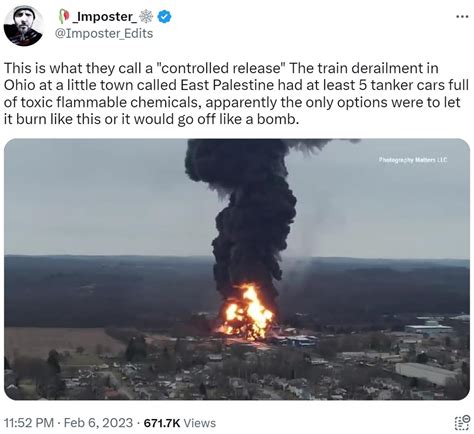Click "toxic flammable chemicals" in the tweet
This screenshot has width=474, height=434.
coord(111,102)
